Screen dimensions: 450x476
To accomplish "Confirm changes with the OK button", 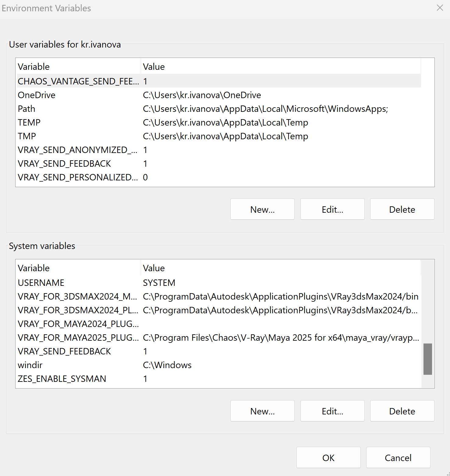I will tap(328, 457).
